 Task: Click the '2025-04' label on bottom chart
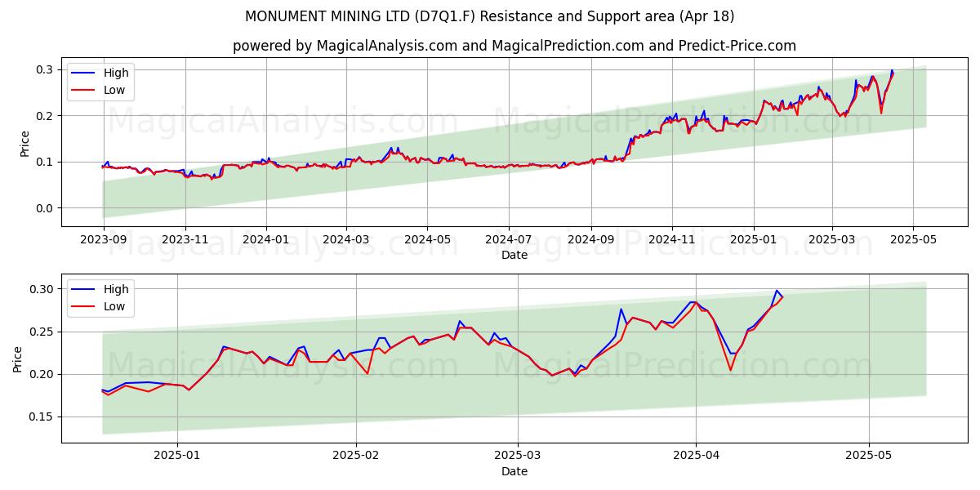click(696, 457)
